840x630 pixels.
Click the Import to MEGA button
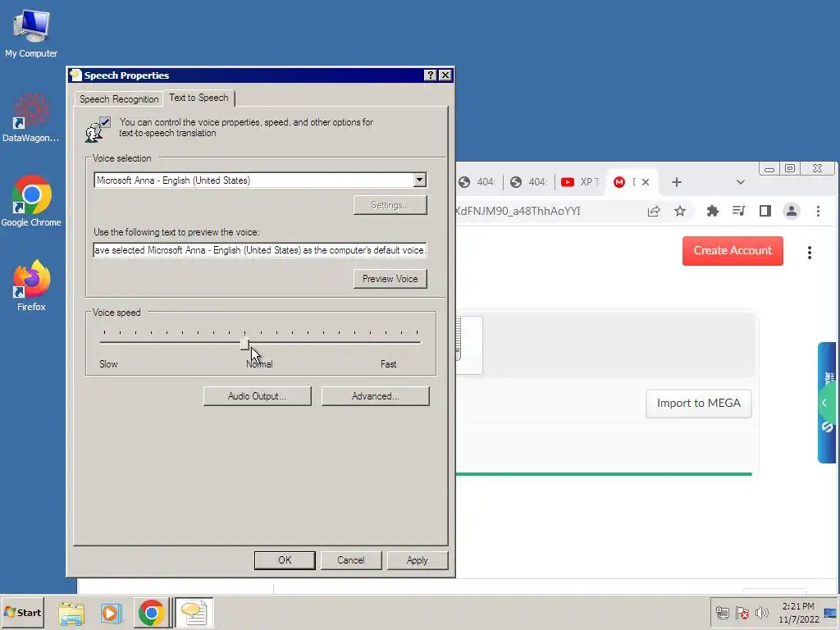point(699,403)
